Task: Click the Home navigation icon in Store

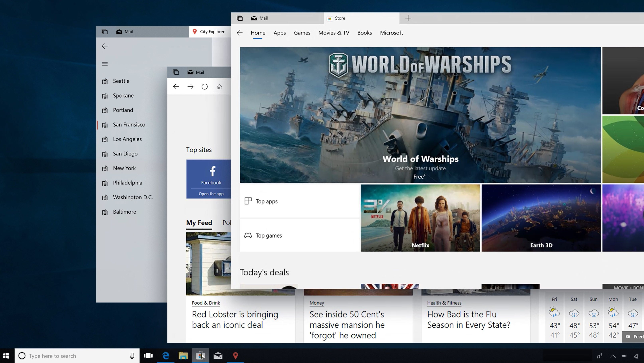Action: [x=258, y=33]
